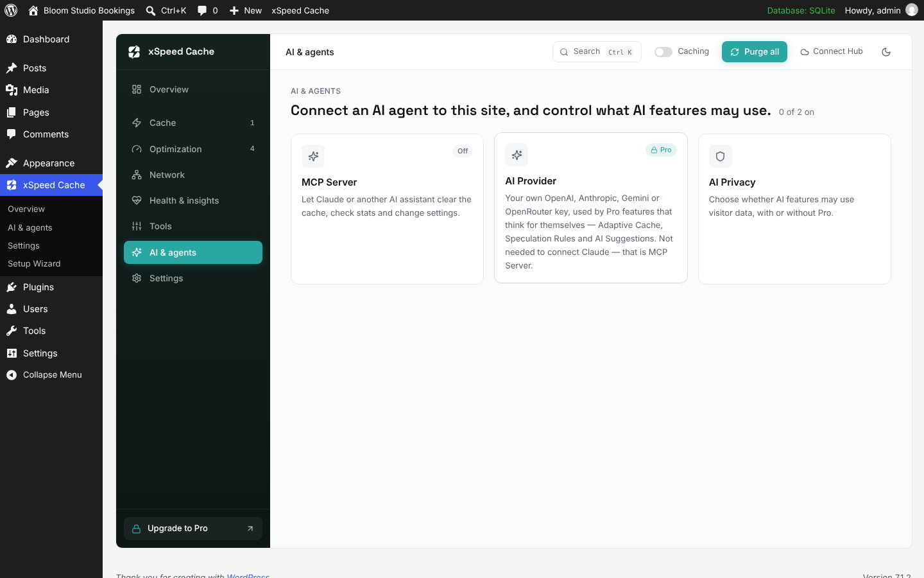This screenshot has height=578, width=924.
Task: Open the MCP Server card
Action: pyautogui.click(x=387, y=209)
